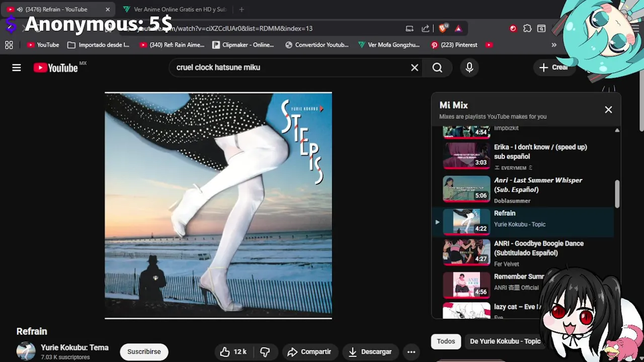Go to the YouTube home logo

tap(56, 68)
